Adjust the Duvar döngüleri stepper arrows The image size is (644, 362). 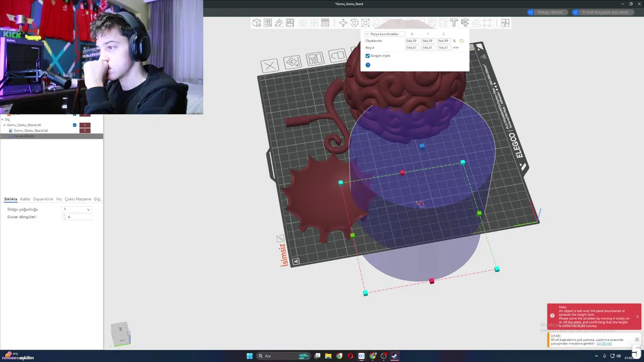[64, 217]
